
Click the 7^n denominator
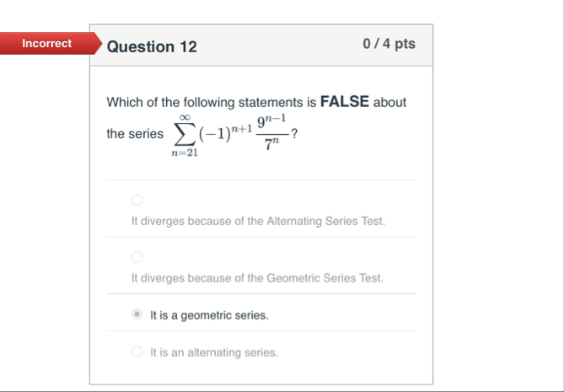[x=272, y=144]
